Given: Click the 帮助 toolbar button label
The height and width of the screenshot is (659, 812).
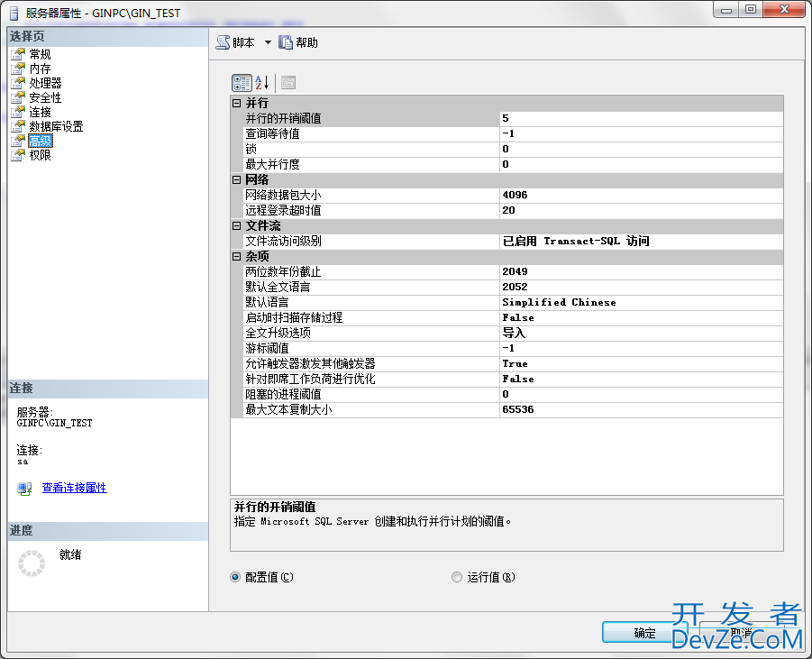Looking at the screenshot, I should 306,42.
